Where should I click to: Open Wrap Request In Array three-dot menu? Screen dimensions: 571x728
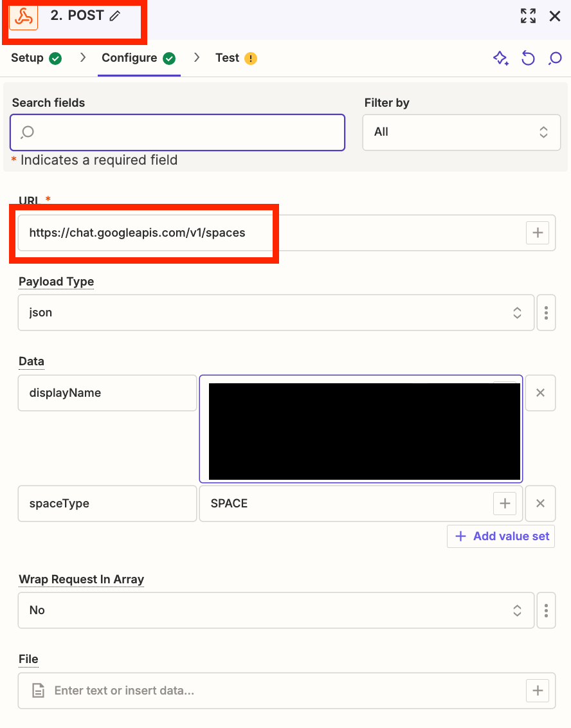coord(546,610)
